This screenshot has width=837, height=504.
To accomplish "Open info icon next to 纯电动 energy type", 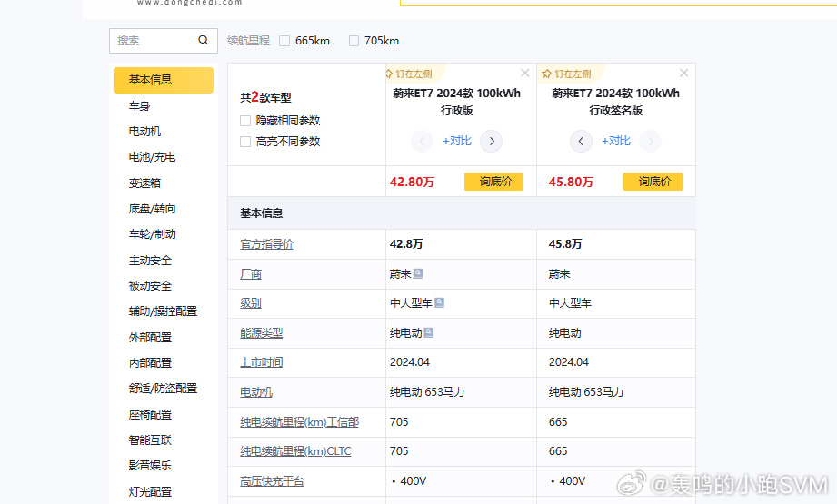I will click(429, 332).
